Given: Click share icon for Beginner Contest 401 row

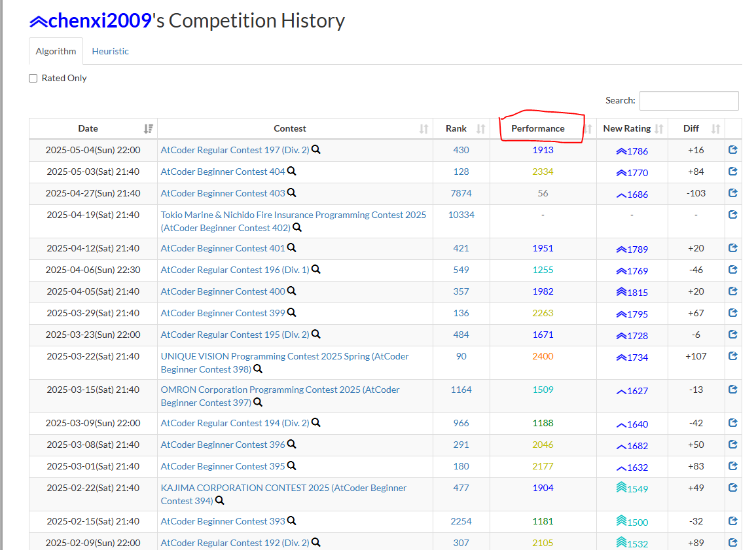Looking at the screenshot, I should point(733,248).
